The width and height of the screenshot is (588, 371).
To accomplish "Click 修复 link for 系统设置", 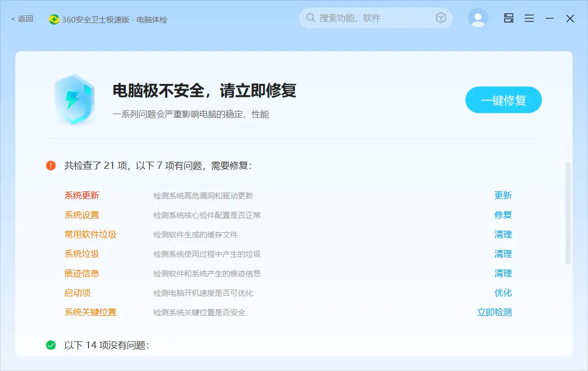I will click(503, 215).
